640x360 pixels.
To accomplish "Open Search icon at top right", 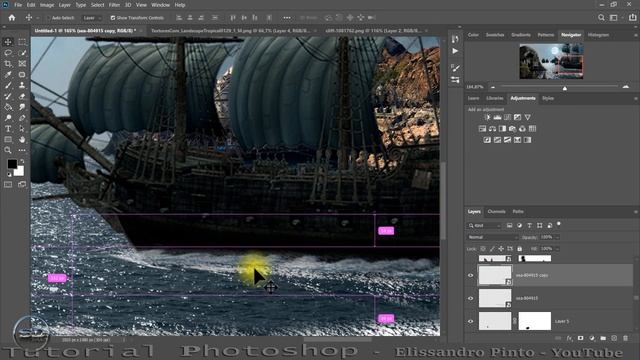I will 601,18.
